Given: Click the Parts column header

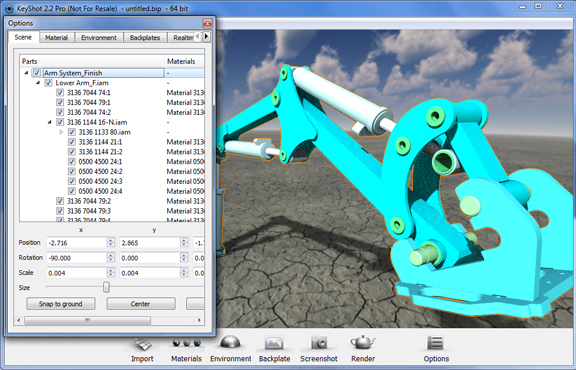Looking at the screenshot, I should click(x=92, y=61).
